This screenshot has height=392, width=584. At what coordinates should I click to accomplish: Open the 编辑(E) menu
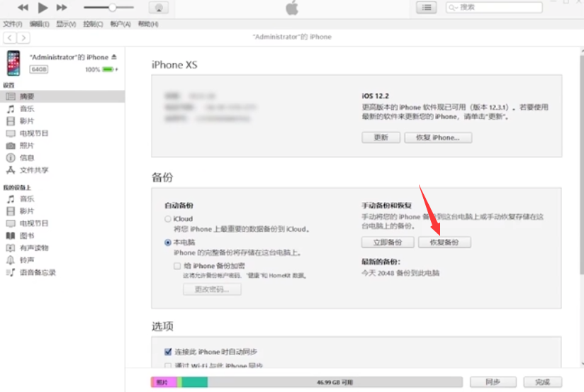pyautogui.click(x=40, y=24)
